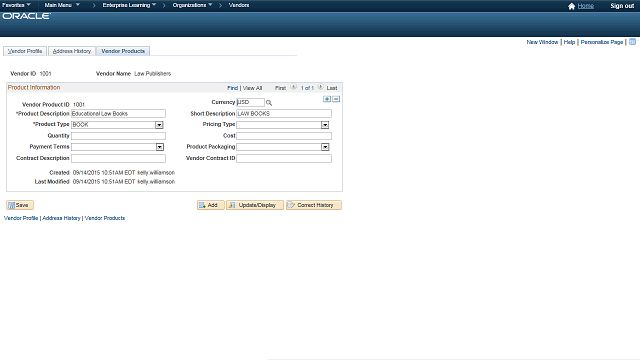Image resolution: width=640 pixels, height=360 pixels.
Task: Click the Currency lookup magnifier icon
Action: pyautogui.click(x=269, y=103)
